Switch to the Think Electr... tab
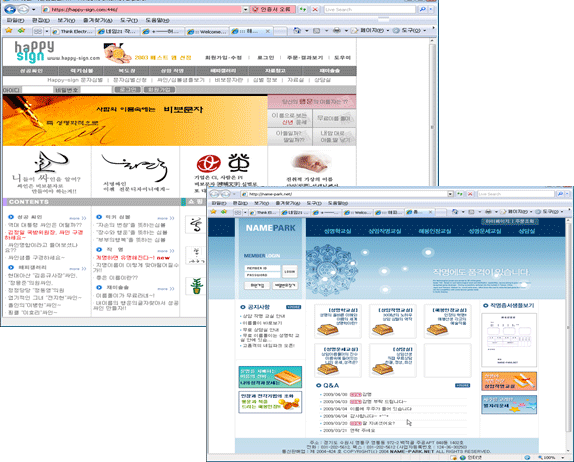Screen dimensions: 574x462 (73, 31)
